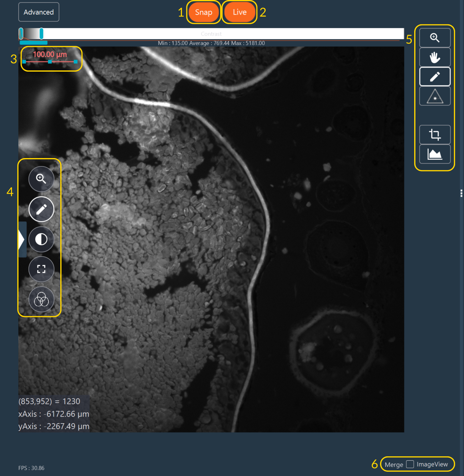Screen dimensions: 464x476
Task: Select the Zoom tool in the right toolbar
Action: [434, 37]
